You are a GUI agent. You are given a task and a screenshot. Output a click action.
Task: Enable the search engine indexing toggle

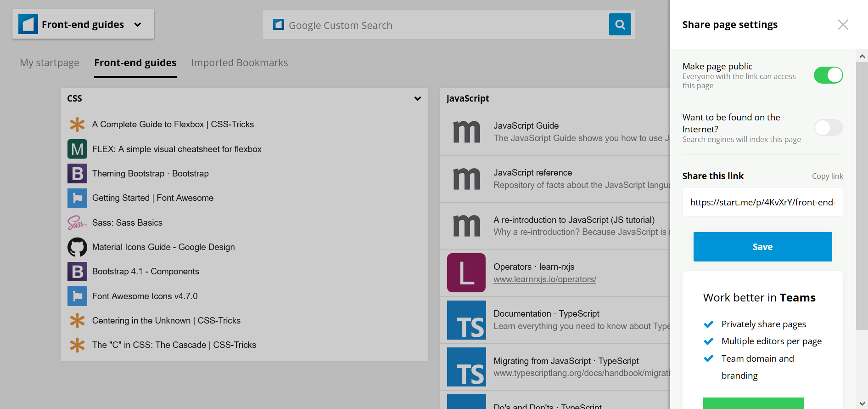pyautogui.click(x=828, y=127)
